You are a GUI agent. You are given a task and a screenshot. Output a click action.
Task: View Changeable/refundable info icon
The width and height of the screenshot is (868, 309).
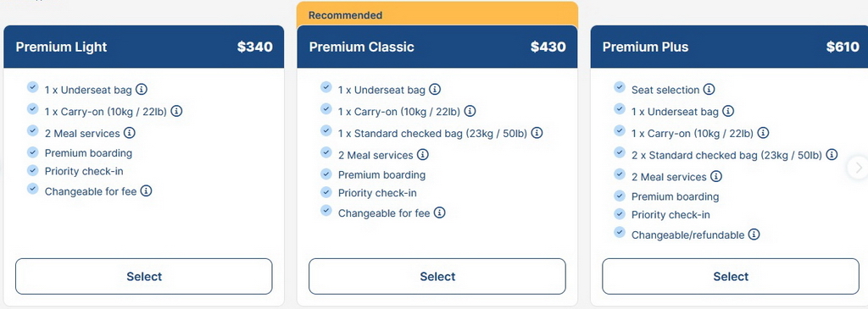click(x=754, y=235)
